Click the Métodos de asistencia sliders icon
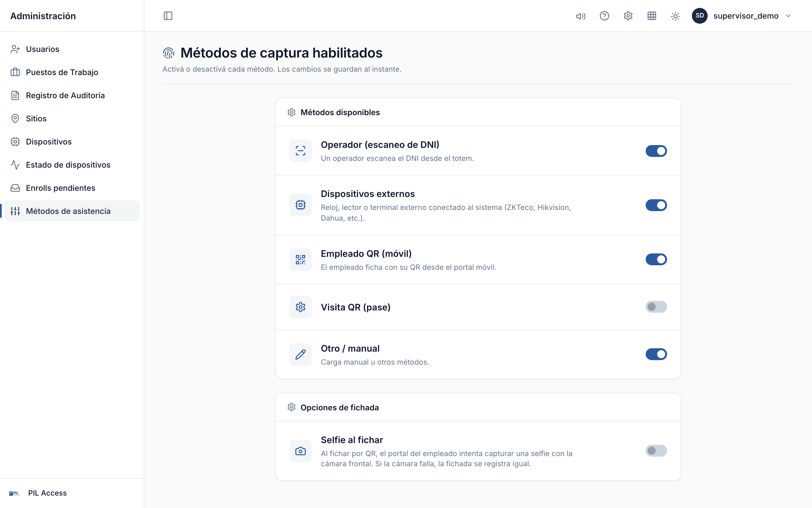The width and height of the screenshot is (812, 508). pos(15,211)
